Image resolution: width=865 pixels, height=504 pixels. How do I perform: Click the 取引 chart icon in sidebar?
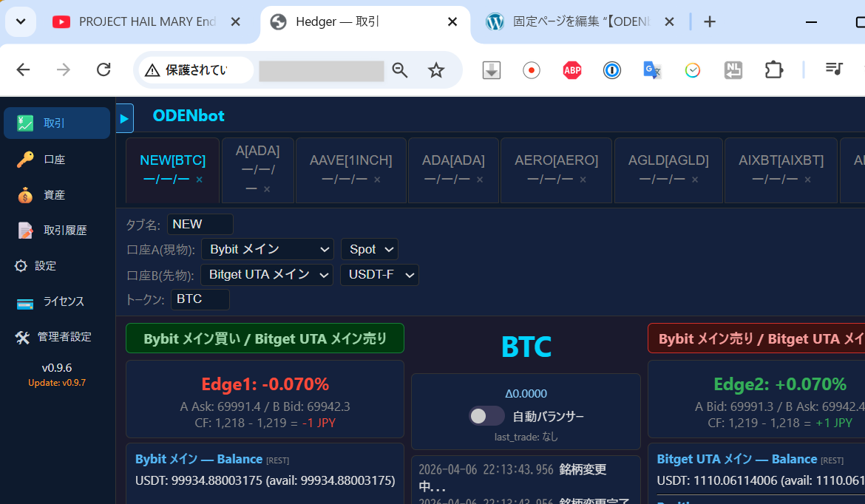click(x=26, y=123)
